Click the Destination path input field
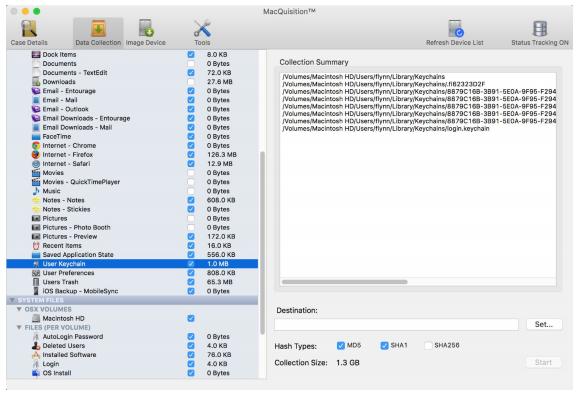Image resolution: width=577 pixels, height=395 pixels. [396, 325]
